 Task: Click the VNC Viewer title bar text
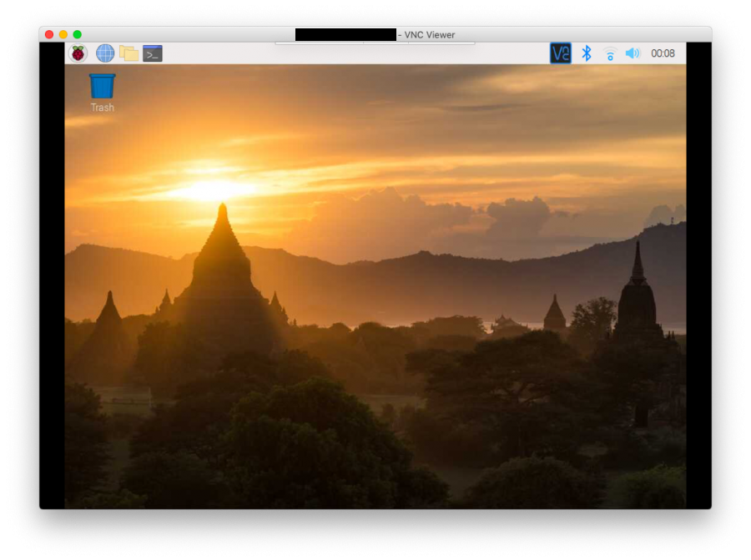coord(426,34)
